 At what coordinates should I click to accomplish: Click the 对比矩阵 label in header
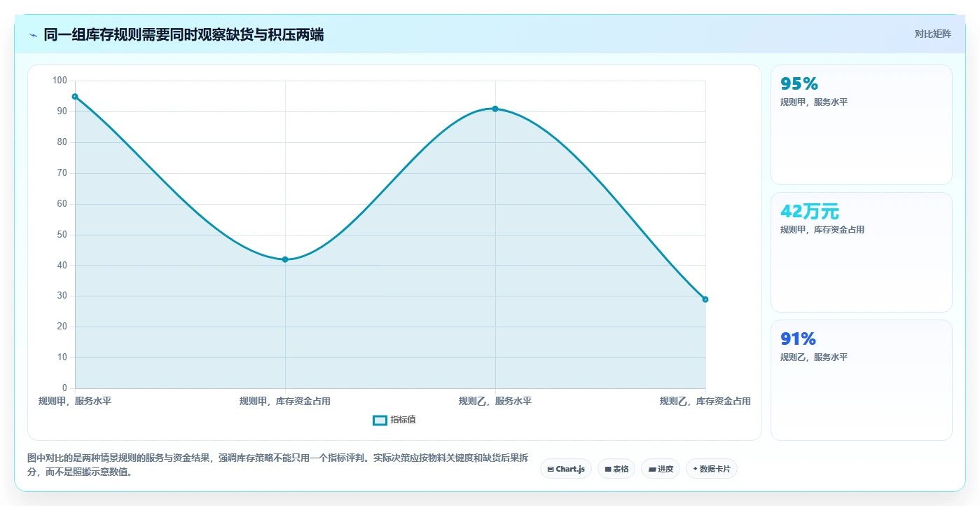(x=932, y=34)
